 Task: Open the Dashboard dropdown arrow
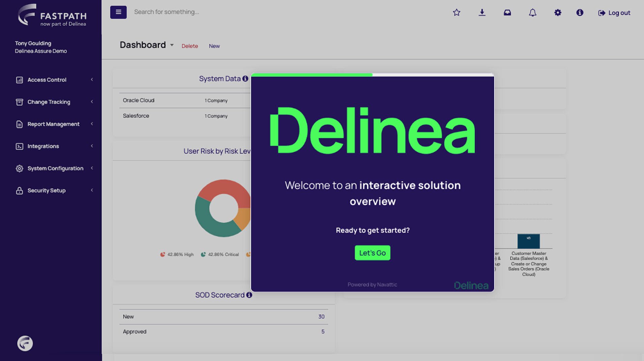click(x=172, y=45)
